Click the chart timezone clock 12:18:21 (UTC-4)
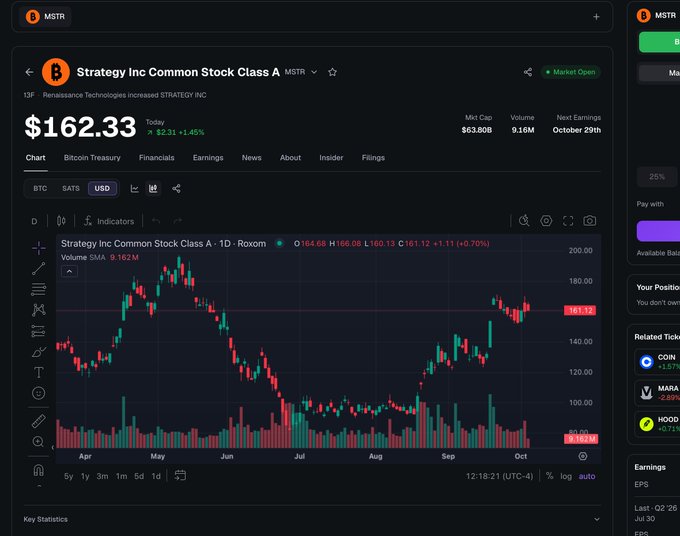Viewport: 680px width, 536px height. click(499, 476)
